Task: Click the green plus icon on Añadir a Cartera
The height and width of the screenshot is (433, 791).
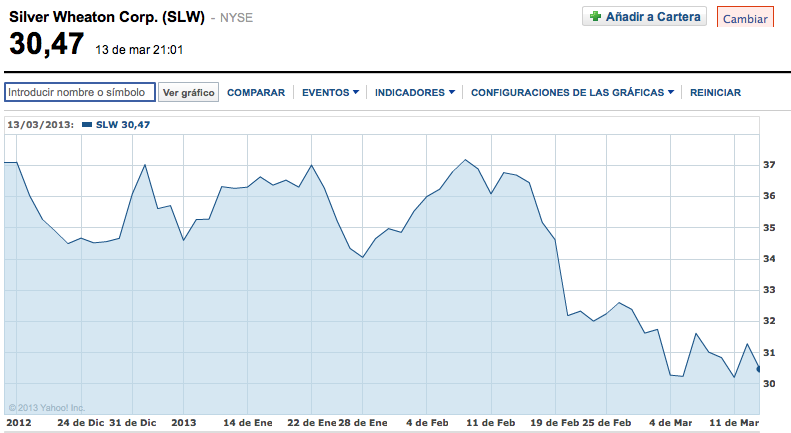Action: 596,16
